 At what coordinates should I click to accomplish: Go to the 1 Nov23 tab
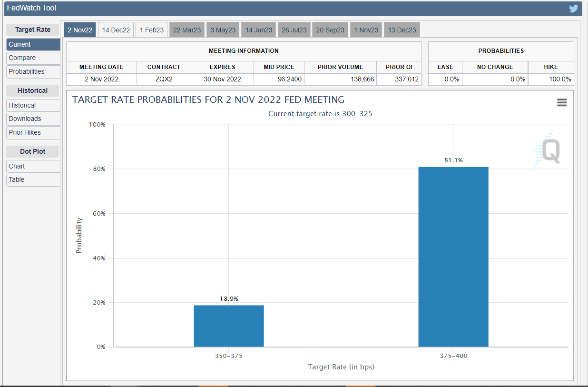(x=366, y=30)
